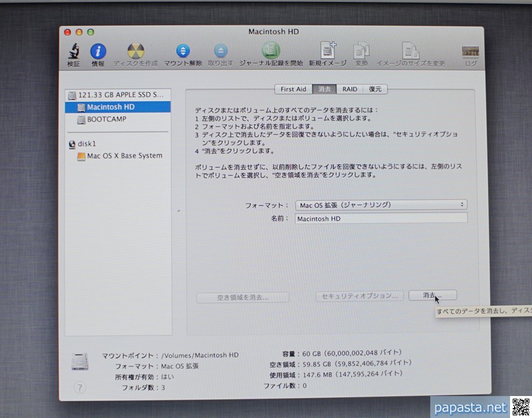Switch to the RAID tab
Viewport: 532px width, 418px height.
click(x=350, y=89)
